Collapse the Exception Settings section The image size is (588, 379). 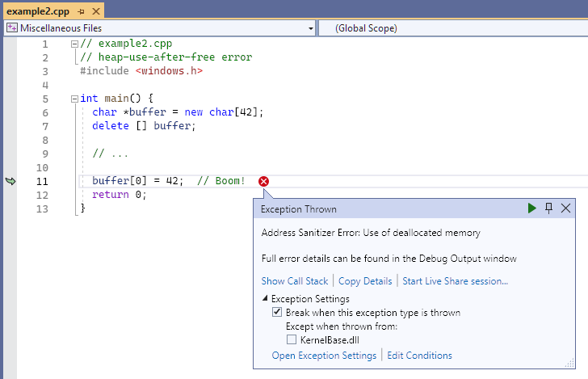[265, 298]
